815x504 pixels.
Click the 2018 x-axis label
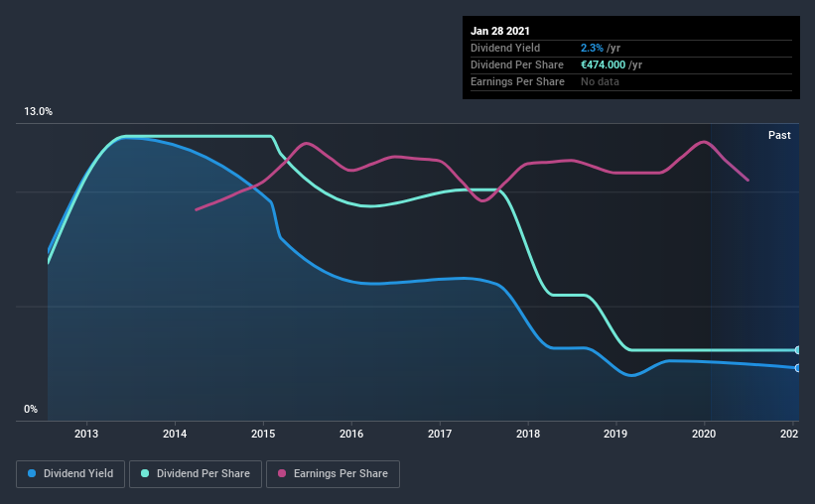(528, 434)
